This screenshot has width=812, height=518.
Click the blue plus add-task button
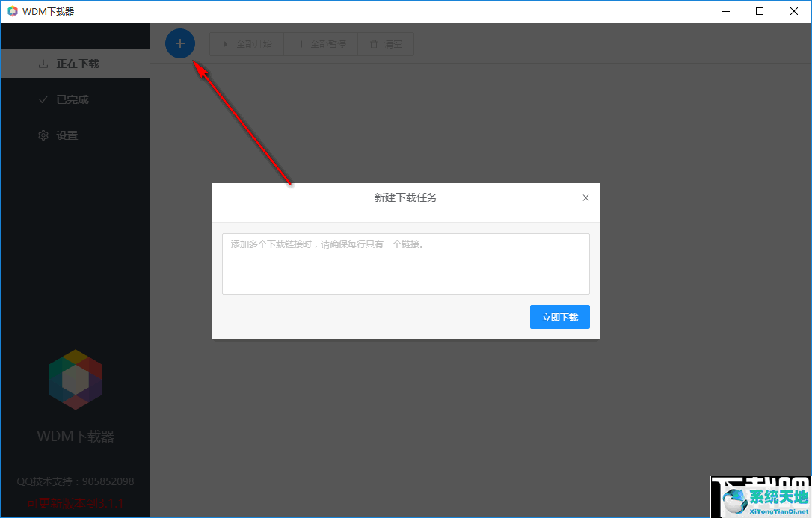coord(179,43)
